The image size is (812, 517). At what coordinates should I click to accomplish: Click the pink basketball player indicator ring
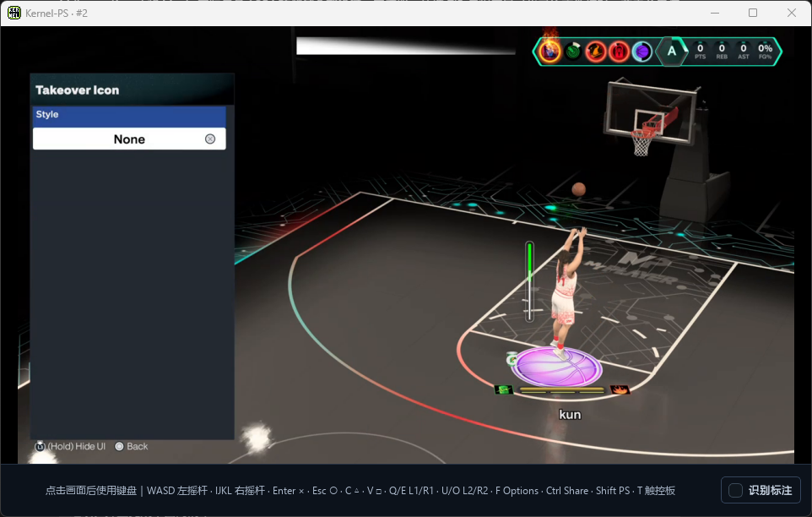pos(557,367)
